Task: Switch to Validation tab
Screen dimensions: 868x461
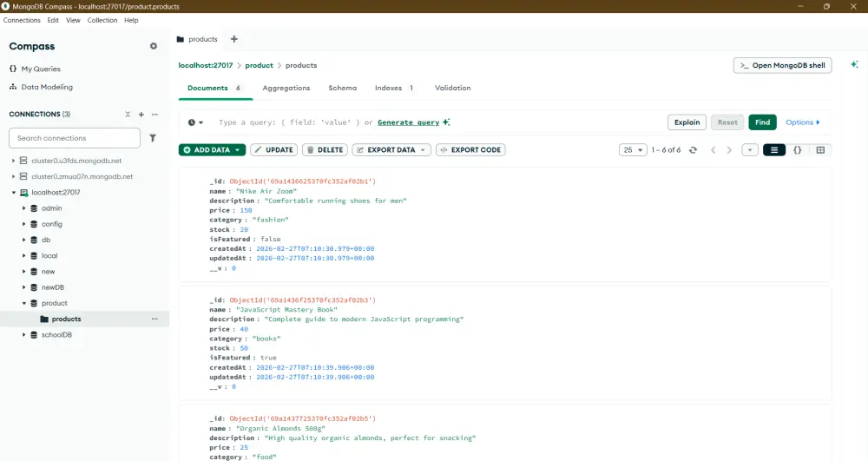Action: [453, 88]
